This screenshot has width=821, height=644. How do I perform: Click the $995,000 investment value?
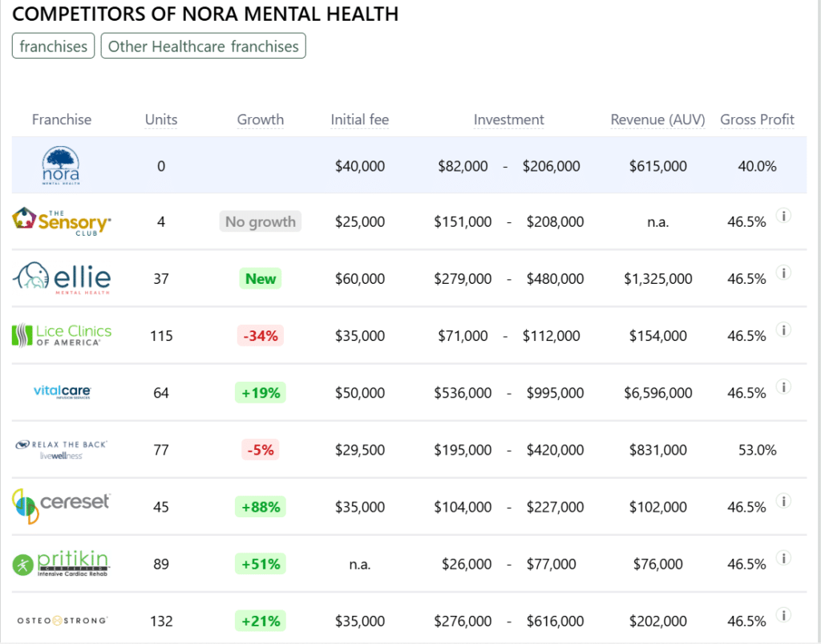pos(555,393)
